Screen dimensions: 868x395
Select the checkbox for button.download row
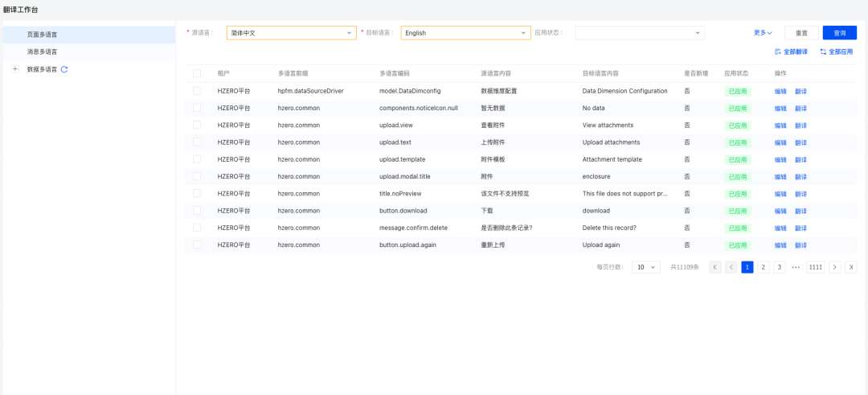(197, 210)
